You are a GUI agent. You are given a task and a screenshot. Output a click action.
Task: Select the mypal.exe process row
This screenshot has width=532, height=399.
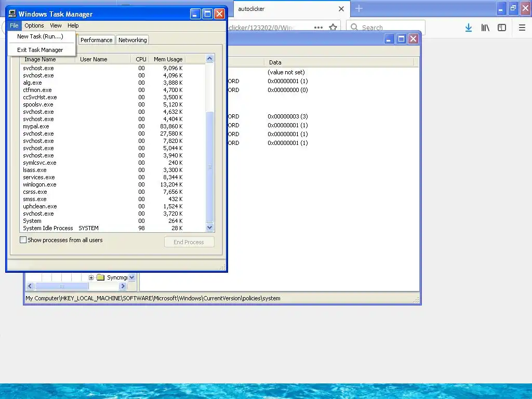[x=113, y=126]
